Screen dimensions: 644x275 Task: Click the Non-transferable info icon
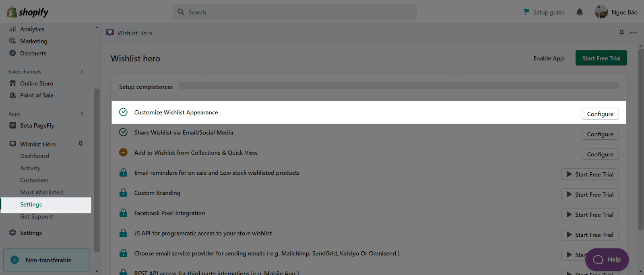(14, 260)
